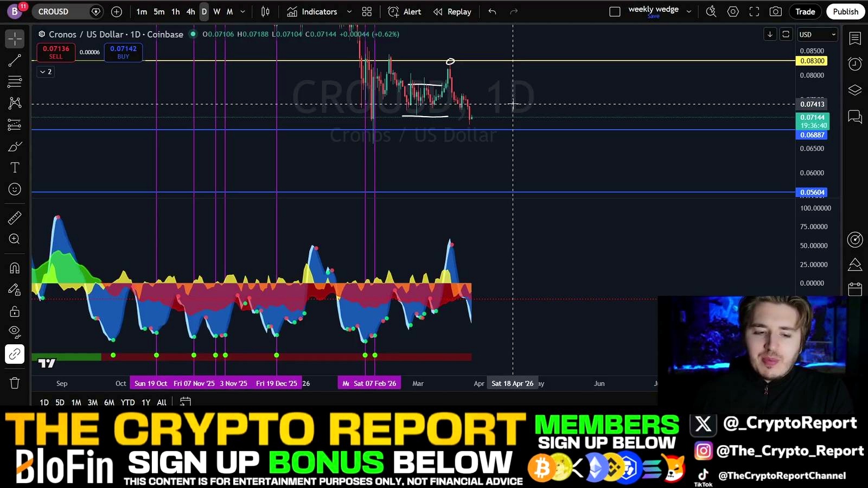Expand the timeframe interval dropdown

click(242, 11)
